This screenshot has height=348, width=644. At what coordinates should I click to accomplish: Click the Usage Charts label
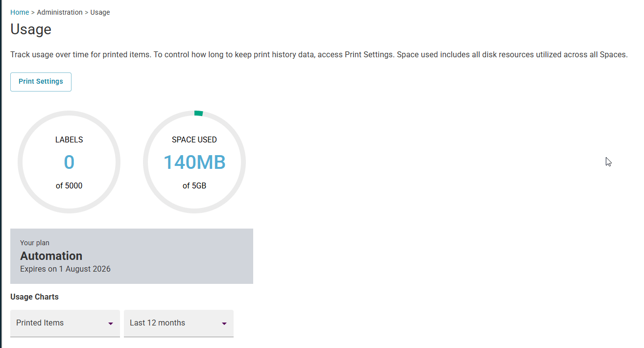34,297
